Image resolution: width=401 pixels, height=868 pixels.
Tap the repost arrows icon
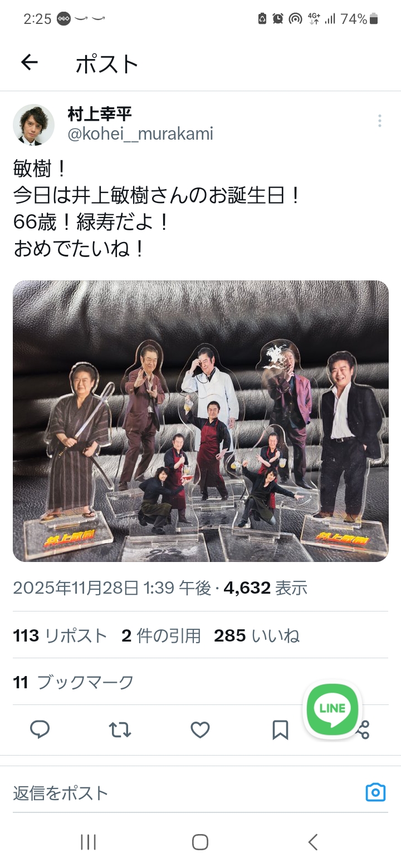[x=120, y=729]
